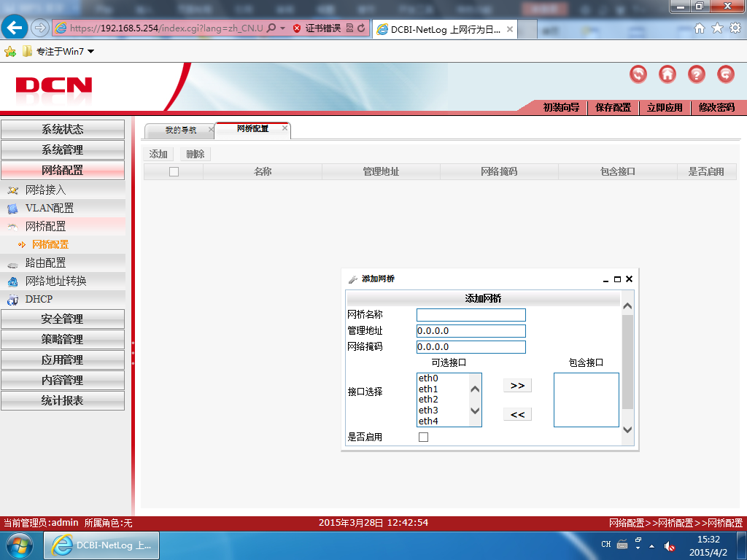Click the red logout arrow icon
The width and height of the screenshot is (747, 560).
[726, 74]
